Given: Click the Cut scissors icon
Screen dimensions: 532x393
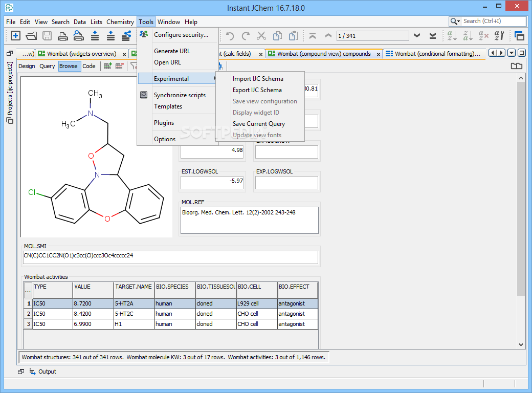Looking at the screenshot, I should pos(261,36).
